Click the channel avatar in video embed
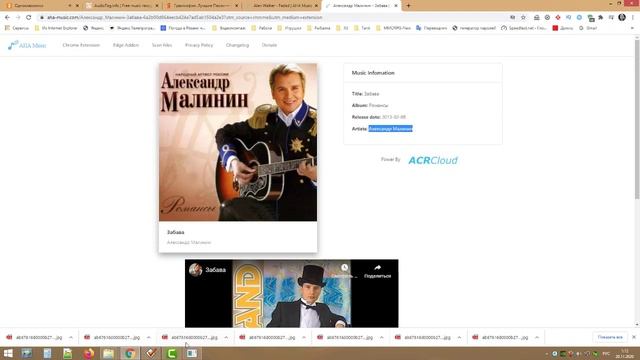Screen dimensions: 640x360 pos(196,270)
